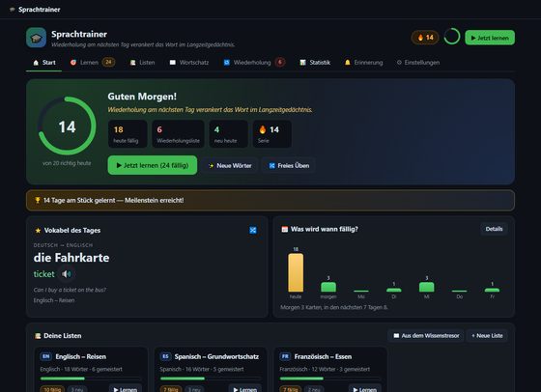Screen dimensions: 541x392
Task: Click the large 14 progress circle
Action: 67,126
